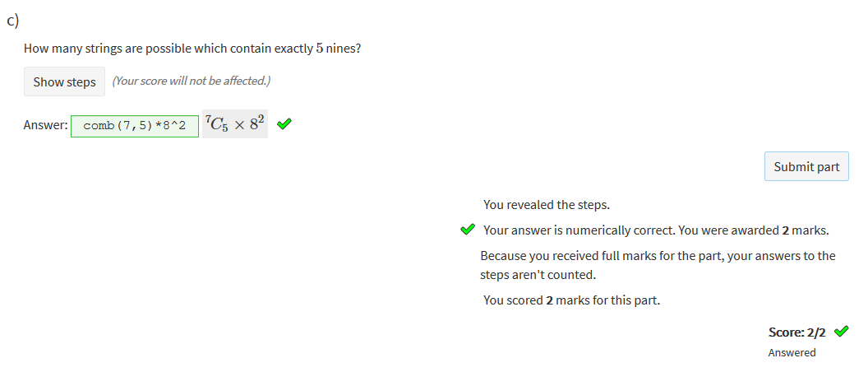Viewport: 868px width, 372px height.
Task: Select the part label "c)"
Action: [x=13, y=21]
